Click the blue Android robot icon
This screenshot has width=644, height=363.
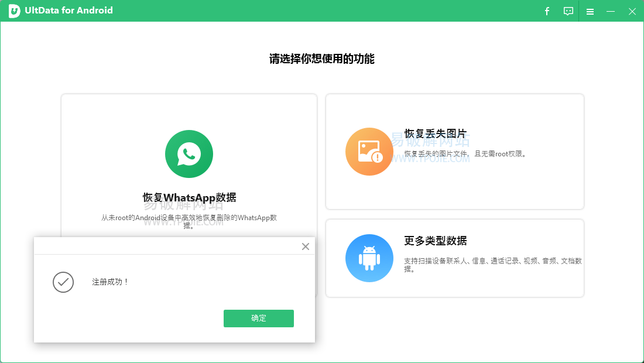tap(369, 258)
